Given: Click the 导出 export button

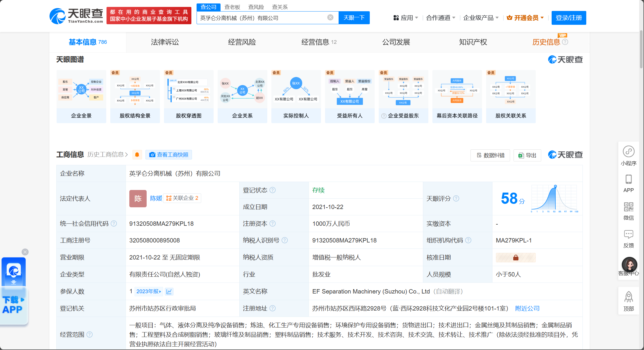Looking at the screenshot, I should coord(527,155).
